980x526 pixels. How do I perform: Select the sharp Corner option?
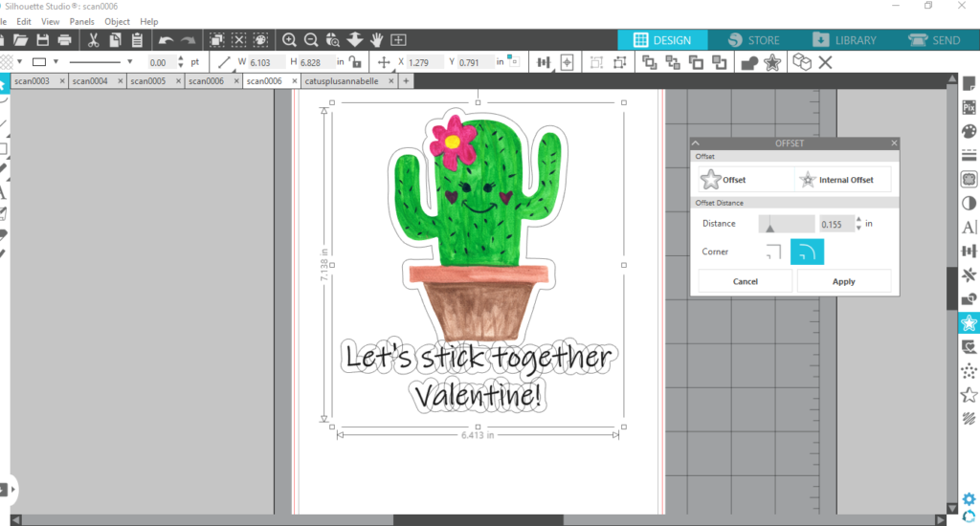click(x=772, y=252)
